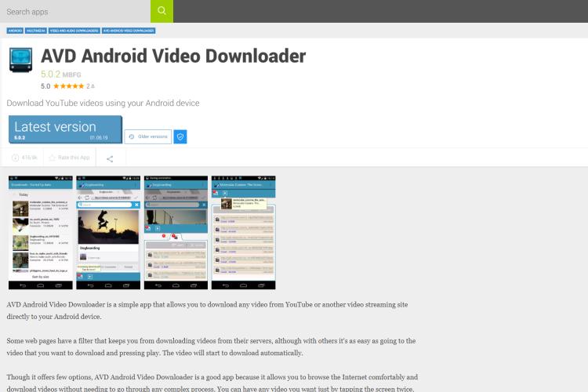Click the Latest version download button
Viewport: 588px width, 392px height.
(65, 129)
